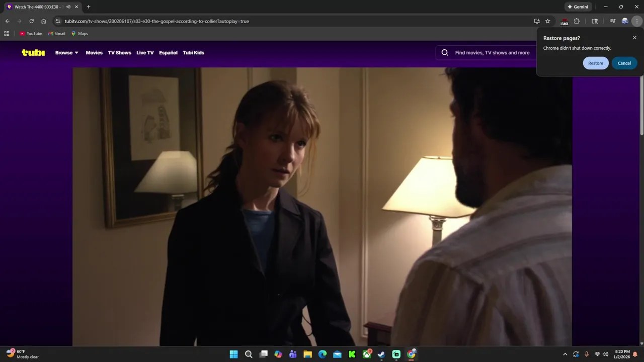The width and height of the screenshot is (644, 362).
Task: Open the notifications bell icon
Action: (635, 354)
